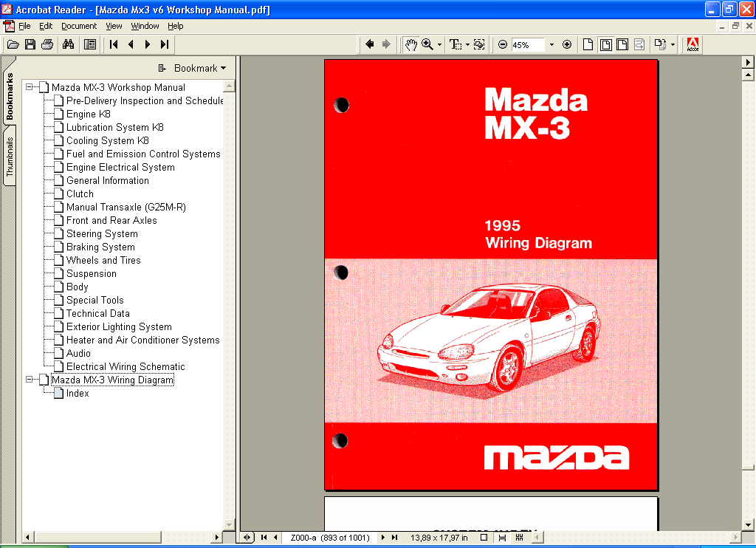Go to first page in the toolbar
Image resolution: width=756 pixels, height=548 pixels.
(x=114, y=45)
